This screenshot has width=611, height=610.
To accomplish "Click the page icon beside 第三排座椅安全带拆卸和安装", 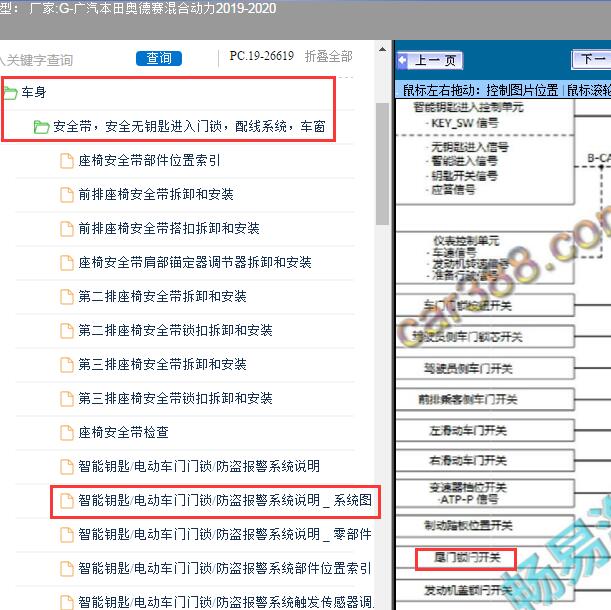I will [67, 365].
